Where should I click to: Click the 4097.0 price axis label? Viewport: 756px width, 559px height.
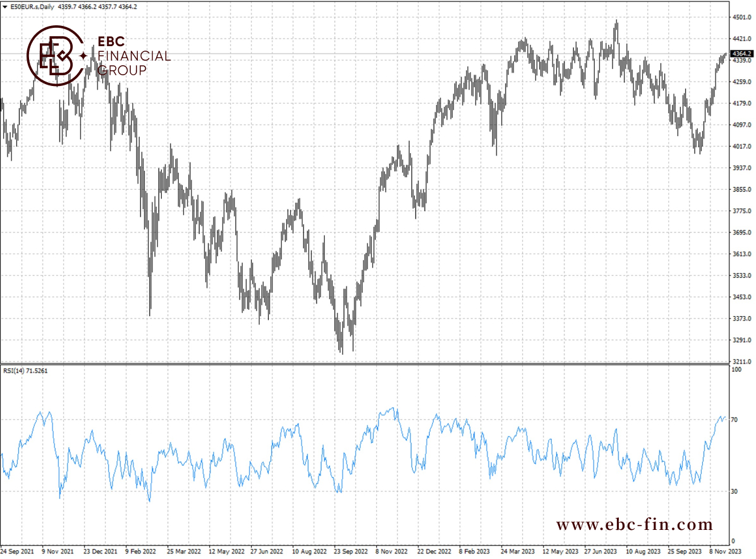[742, 125]
